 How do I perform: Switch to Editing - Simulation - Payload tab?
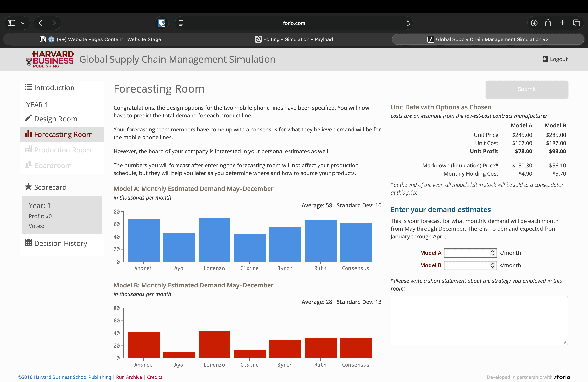294,39
